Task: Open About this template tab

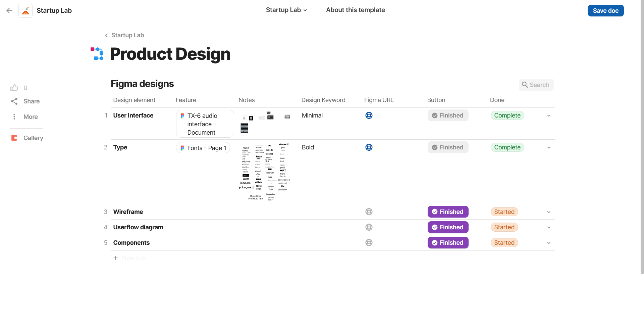Action: [x=355, y=10]
